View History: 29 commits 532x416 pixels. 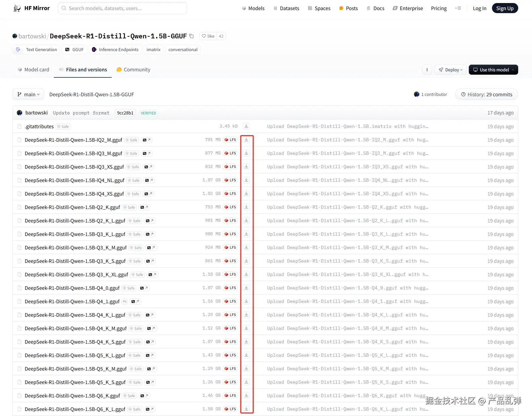(486, 95)
